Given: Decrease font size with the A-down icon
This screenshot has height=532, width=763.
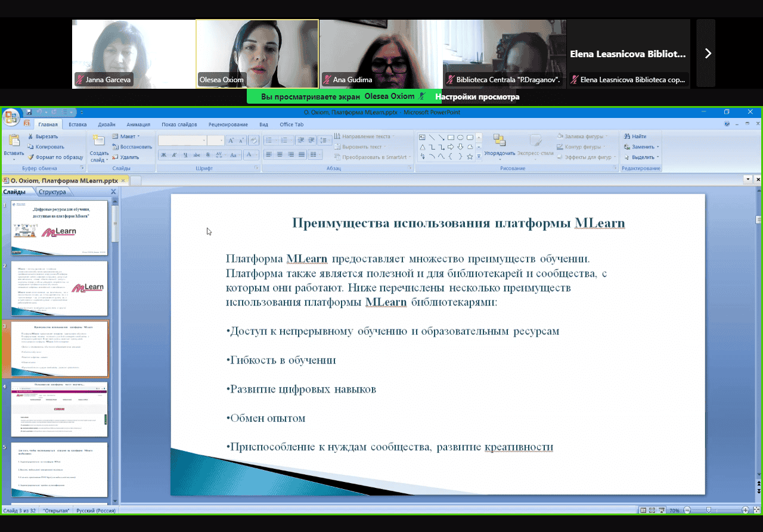Looking at the screenshot, I should point(241,141).
